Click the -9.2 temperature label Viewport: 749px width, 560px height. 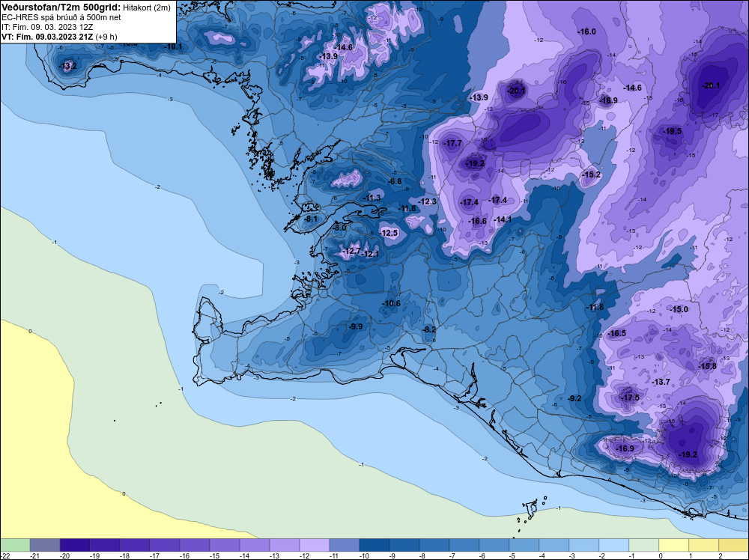pos(574,398)
